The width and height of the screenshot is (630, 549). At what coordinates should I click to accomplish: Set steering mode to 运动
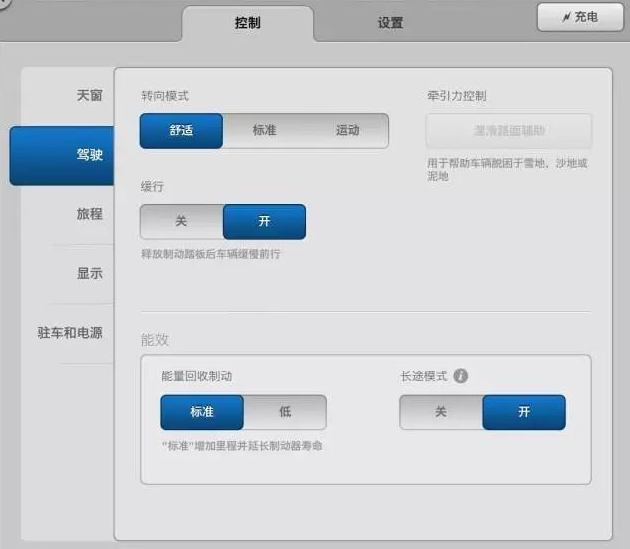[348, 131]
